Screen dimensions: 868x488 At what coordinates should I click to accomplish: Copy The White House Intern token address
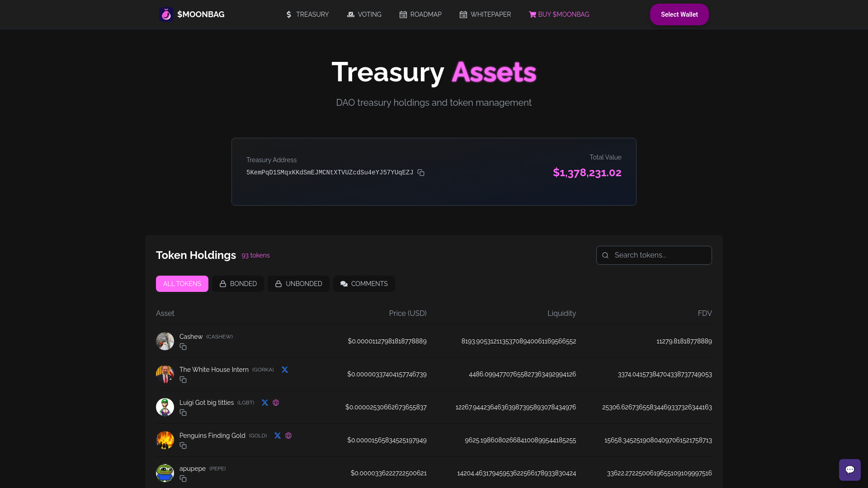click(183, 380)
